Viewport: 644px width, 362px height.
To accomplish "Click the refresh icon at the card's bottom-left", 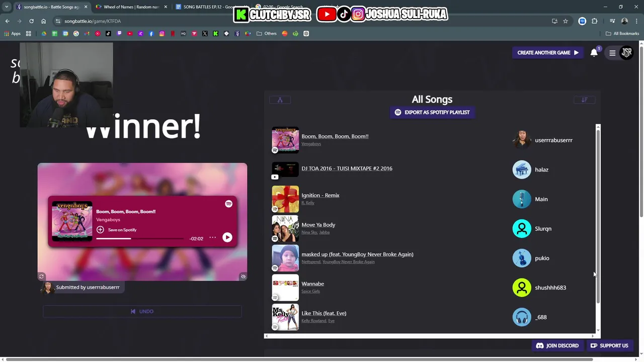I will click(42, 277).
